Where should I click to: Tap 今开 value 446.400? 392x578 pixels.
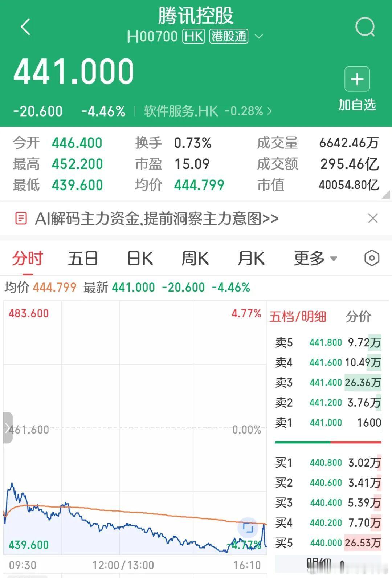77,143
